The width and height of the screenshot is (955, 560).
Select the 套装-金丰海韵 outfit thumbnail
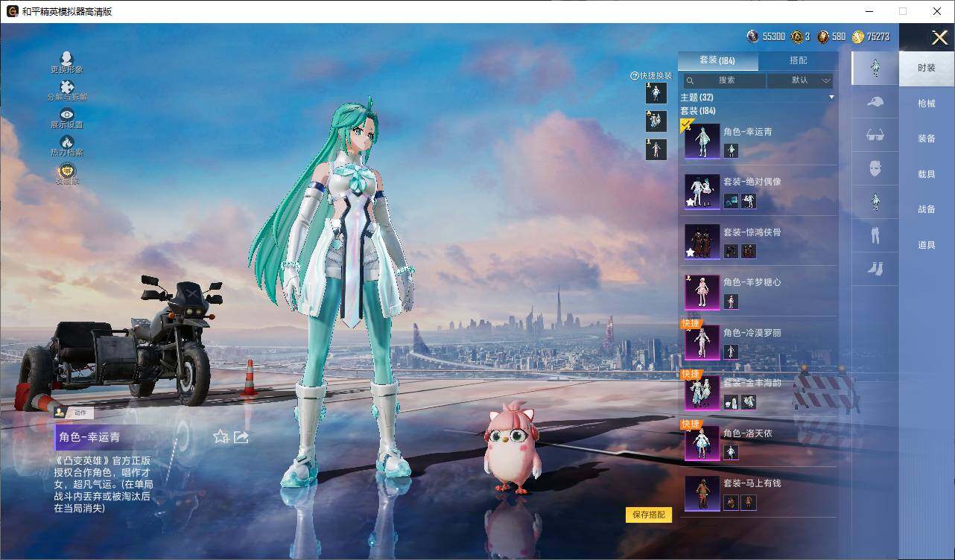702,392
